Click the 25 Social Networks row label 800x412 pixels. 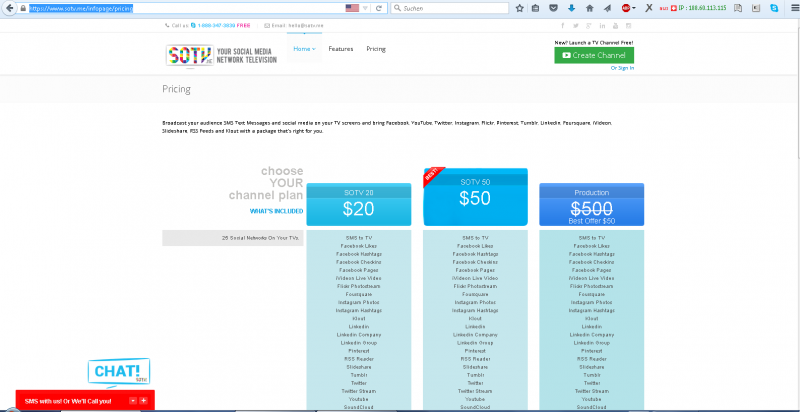(233, 238)
